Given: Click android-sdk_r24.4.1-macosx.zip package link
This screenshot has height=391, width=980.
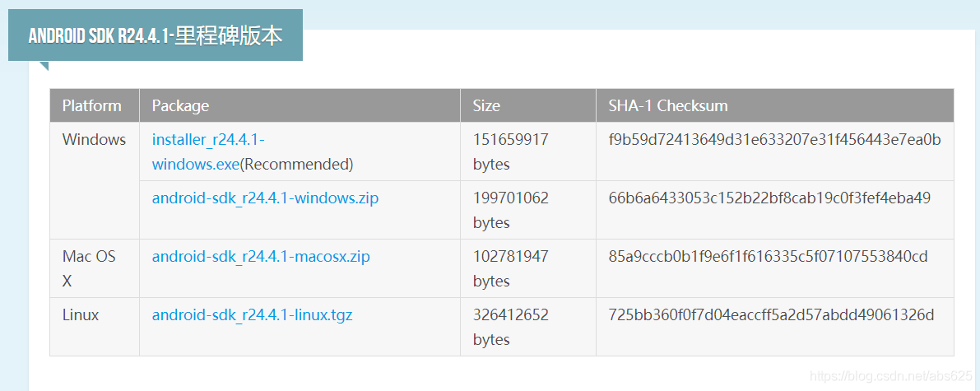Looking at the screenshot, I should click(261, 257).
